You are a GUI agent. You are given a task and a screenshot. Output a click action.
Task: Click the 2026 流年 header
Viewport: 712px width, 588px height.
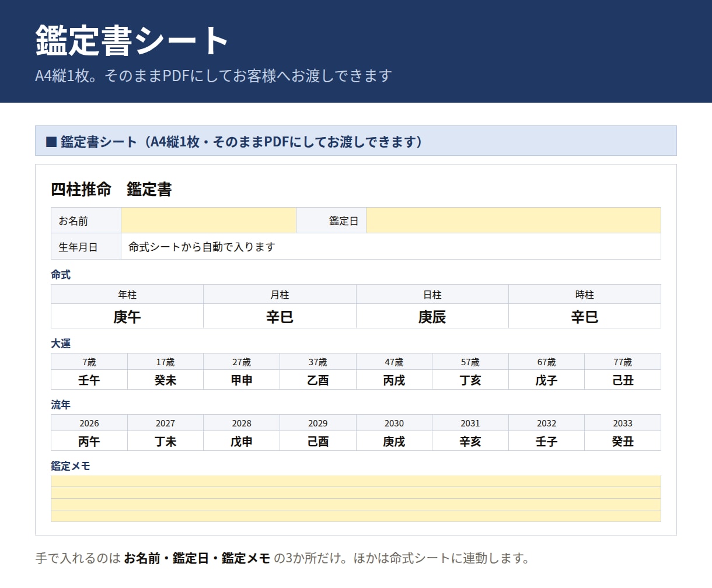pos(89,423)
